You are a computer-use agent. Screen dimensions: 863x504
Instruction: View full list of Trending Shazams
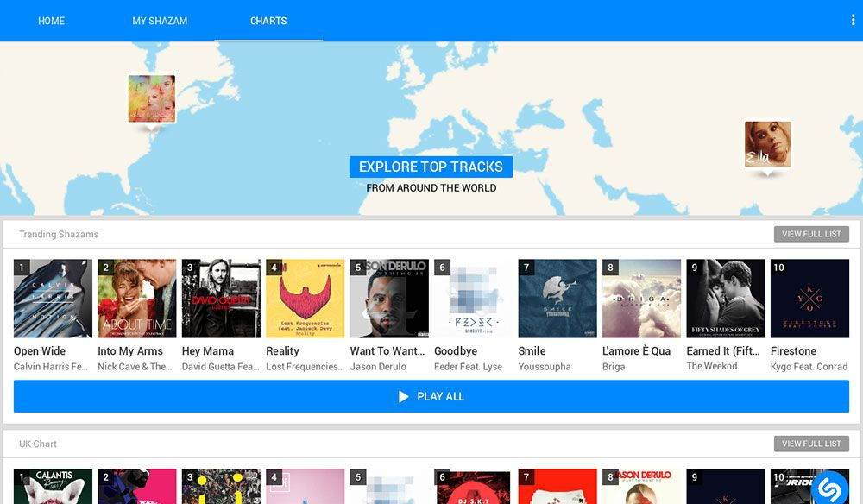pos(811,234)
